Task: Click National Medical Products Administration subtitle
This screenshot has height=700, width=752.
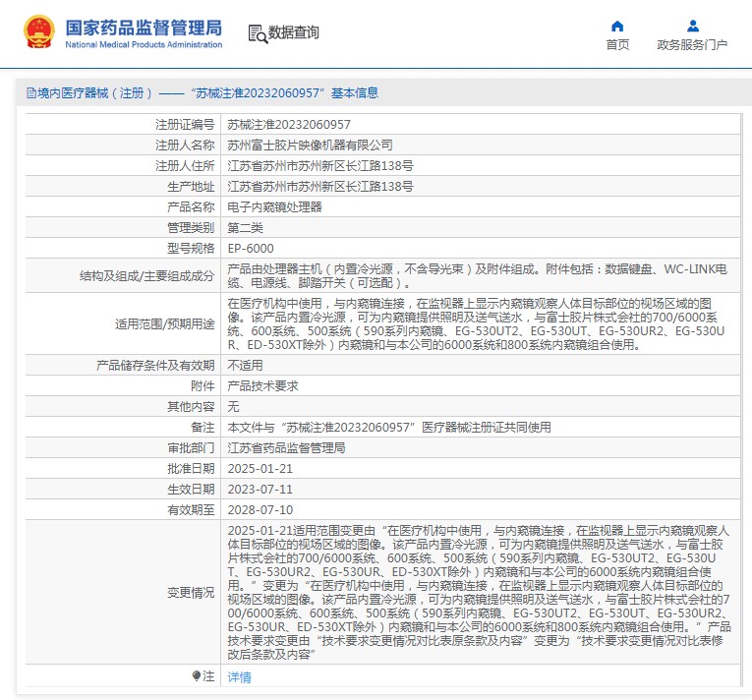Action: pos(144,45)
